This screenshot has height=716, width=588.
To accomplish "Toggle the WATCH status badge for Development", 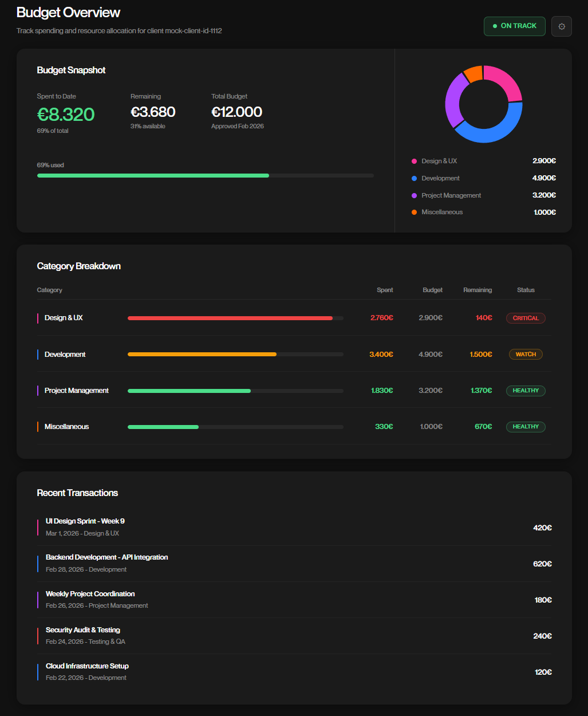I will (x=525, y=354).
